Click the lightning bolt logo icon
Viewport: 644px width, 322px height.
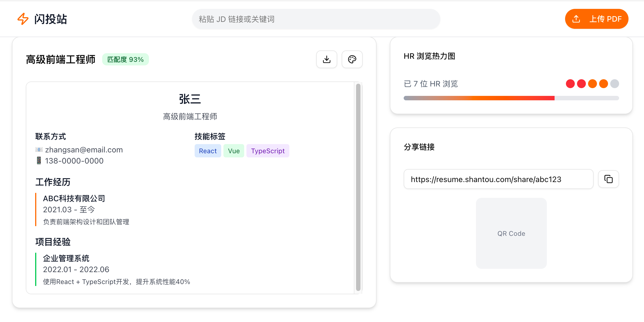(x=23, y=19)
